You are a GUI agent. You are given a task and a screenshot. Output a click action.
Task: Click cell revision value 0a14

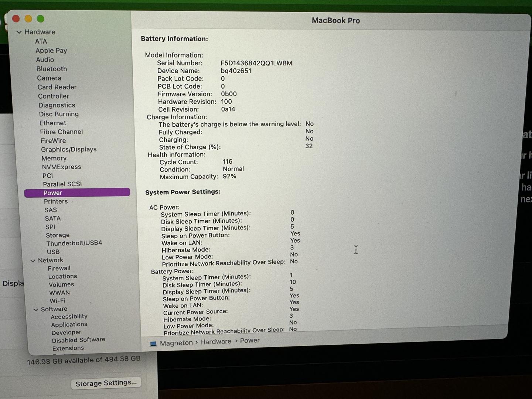point(228,109)
